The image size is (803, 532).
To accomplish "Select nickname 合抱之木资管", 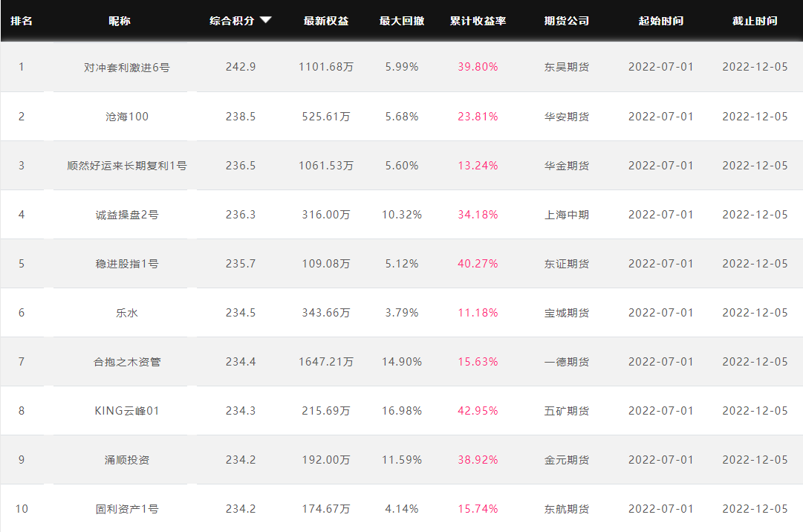I will 127,362.
